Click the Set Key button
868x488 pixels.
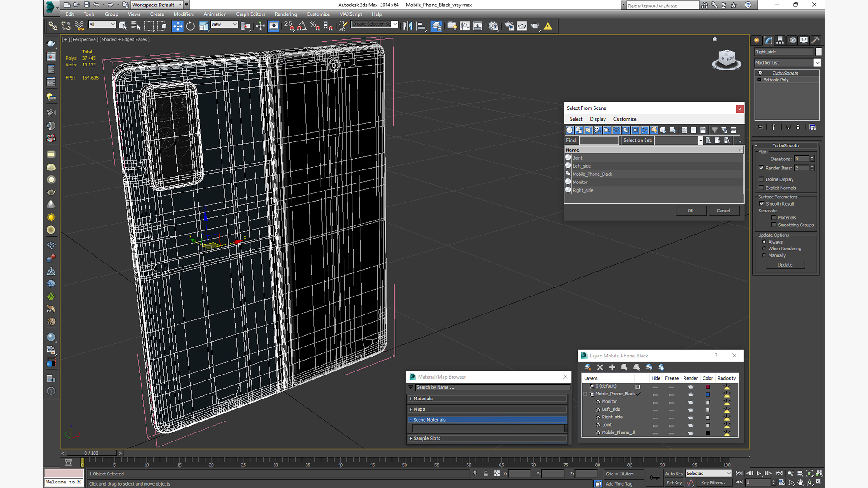[x=674, y=483]
